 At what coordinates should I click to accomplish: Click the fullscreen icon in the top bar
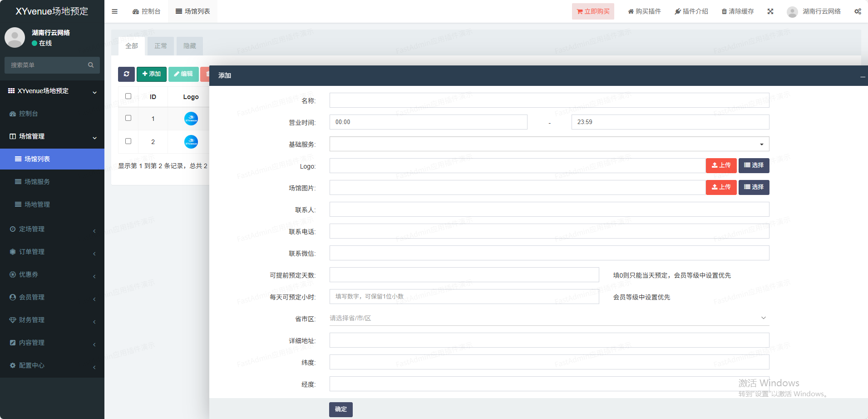pyautogui.click(x=770, y=11)
